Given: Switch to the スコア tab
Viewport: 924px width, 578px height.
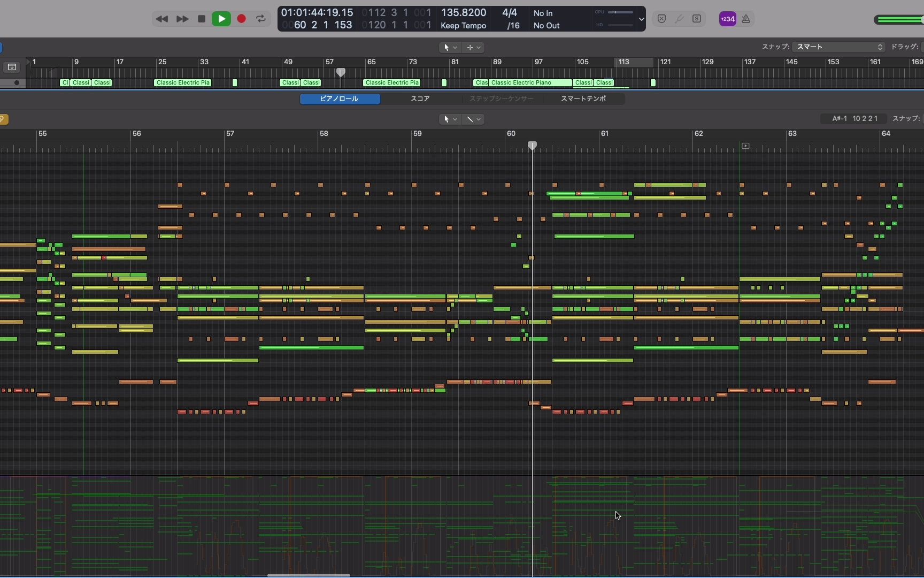Looking at the screenshot, I should 420,99.
